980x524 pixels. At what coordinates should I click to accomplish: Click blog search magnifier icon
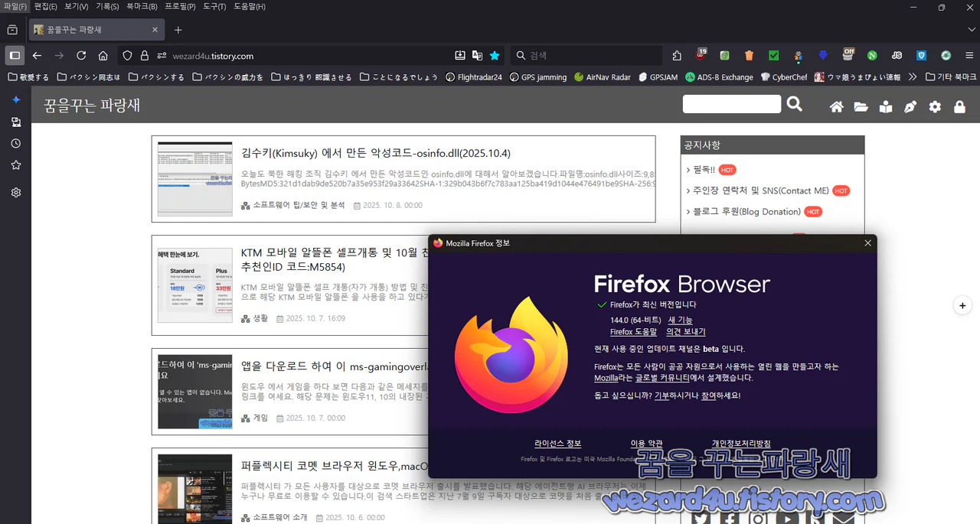point(795,105)
